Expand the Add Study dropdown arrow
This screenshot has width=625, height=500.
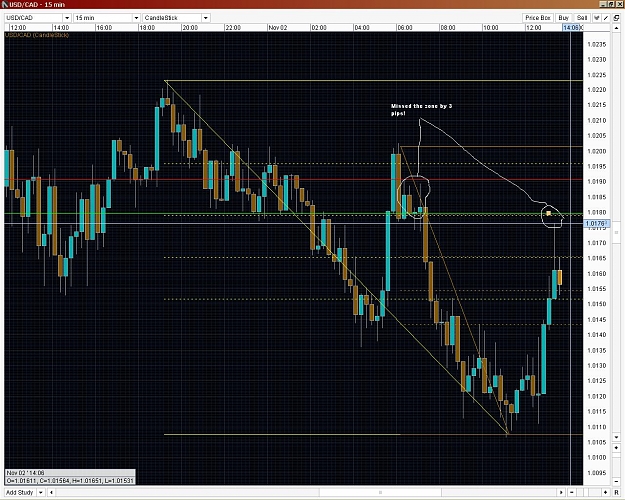coord(41,492)
